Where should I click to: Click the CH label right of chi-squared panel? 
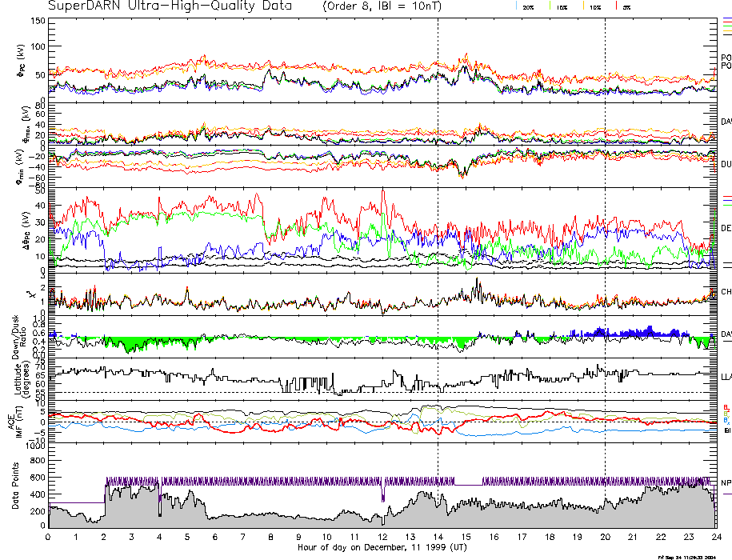point(726,292)
